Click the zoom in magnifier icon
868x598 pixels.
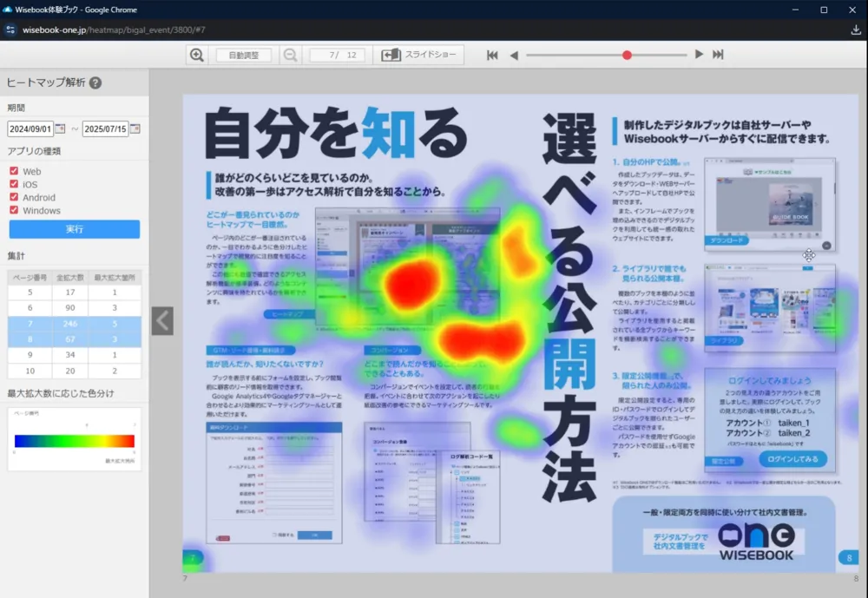[x=196, y=55]
